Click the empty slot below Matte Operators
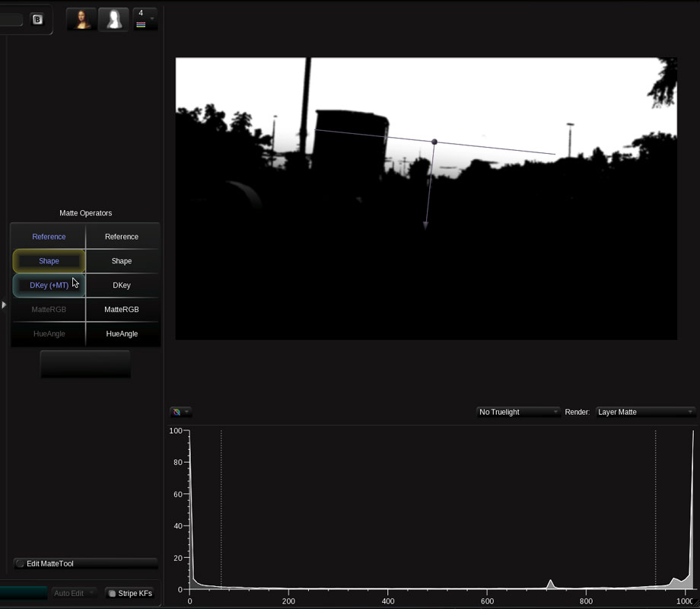700x609 pixels. [85, 365]
